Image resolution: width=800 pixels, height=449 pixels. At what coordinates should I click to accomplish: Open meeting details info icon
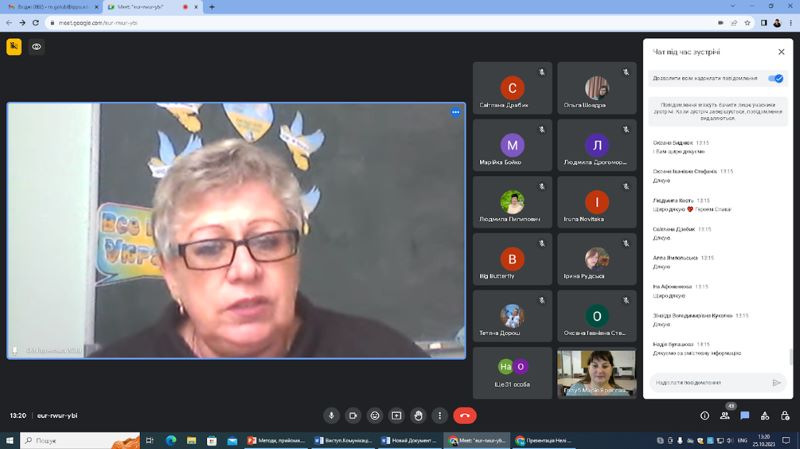click(705, 416)
